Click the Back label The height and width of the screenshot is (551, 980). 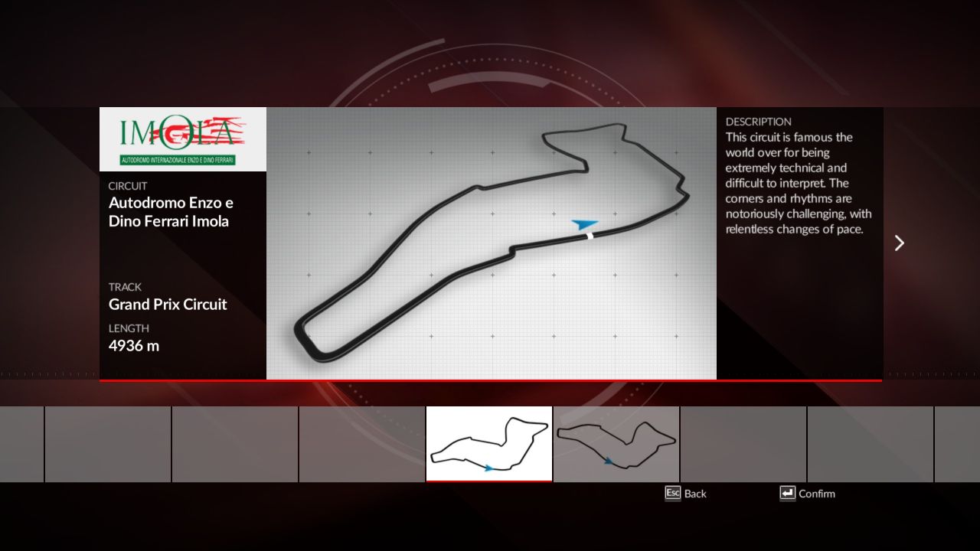(695, 494)
